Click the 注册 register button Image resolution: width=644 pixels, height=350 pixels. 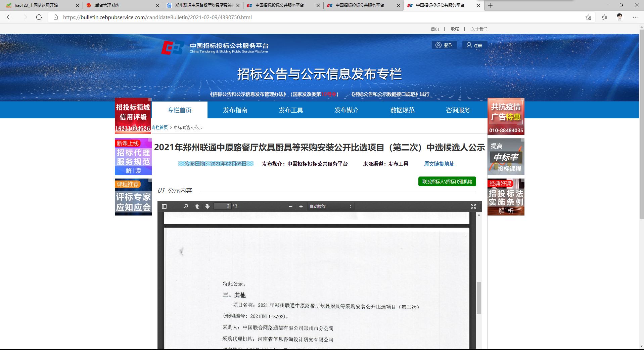tap(474, 45)
